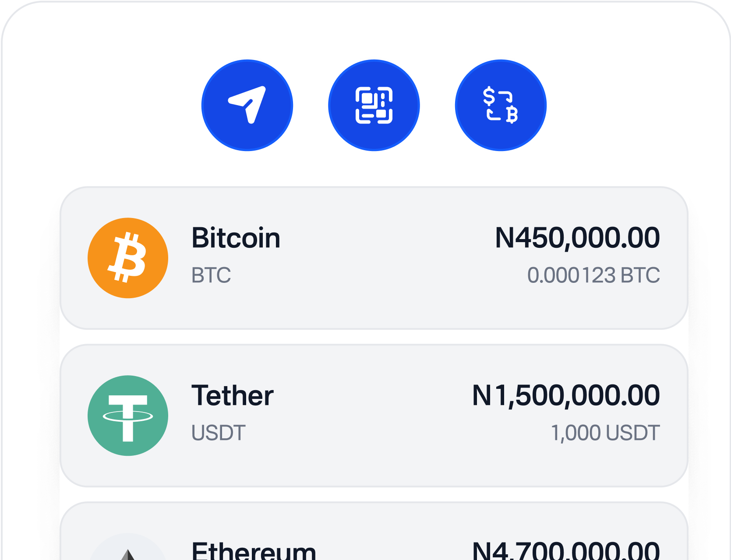Select the Ethereum asset name
Screen dimensions: 731x560
coord(254,551)
